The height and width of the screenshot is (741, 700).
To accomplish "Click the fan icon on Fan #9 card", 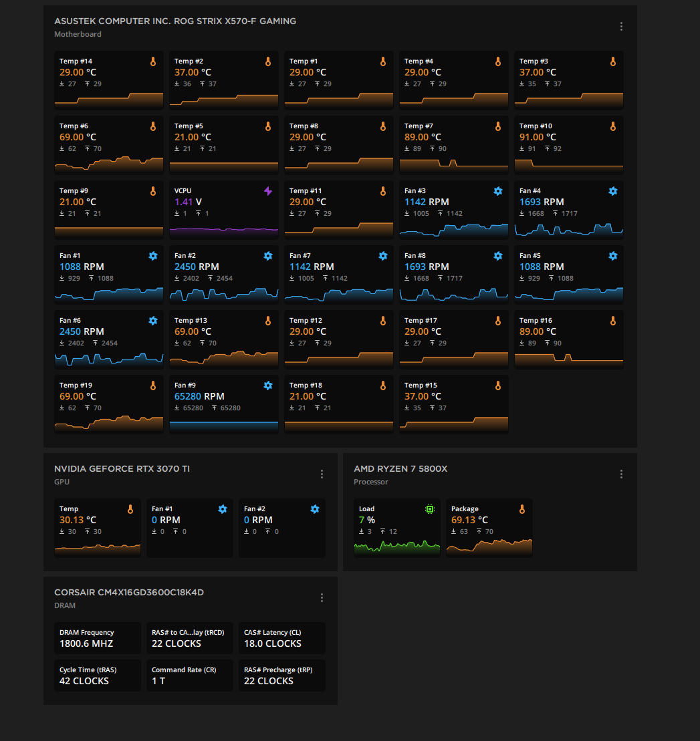I will pos(267,385).
